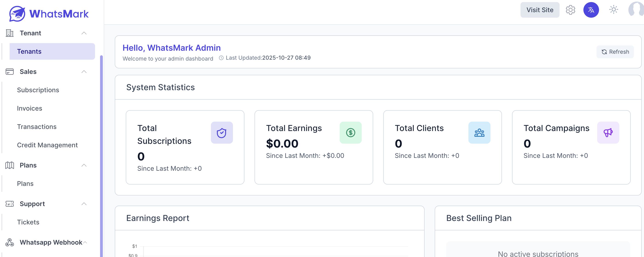The image size is (644, 257).
Task: Collapse the Tenant menu section
Action: pos(84,33)
